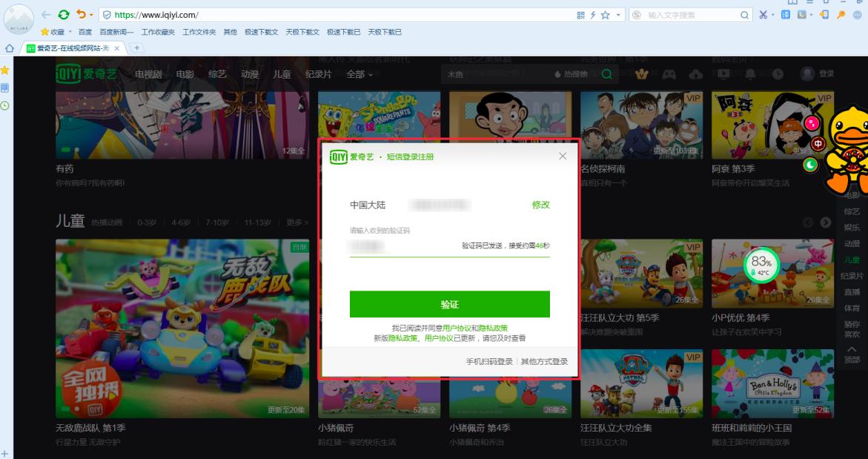Click the QR code icon in address bar

pos(580,15)
